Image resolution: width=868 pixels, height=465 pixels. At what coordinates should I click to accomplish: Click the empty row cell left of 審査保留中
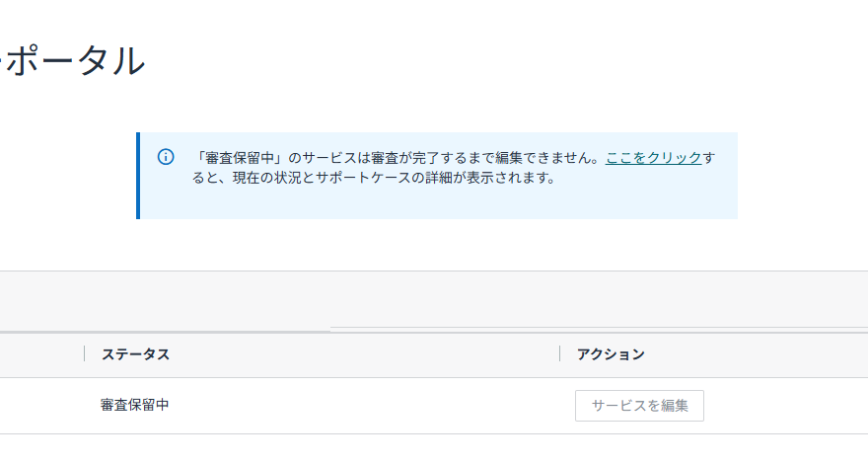39,405
